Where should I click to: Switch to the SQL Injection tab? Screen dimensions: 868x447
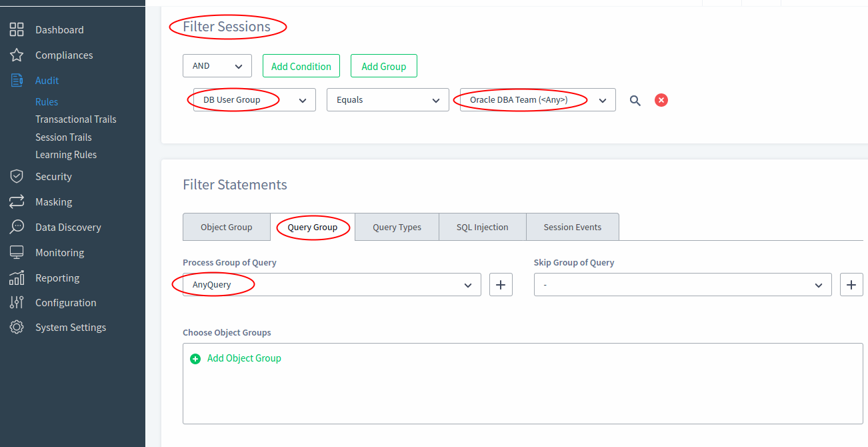click(482, 227)
